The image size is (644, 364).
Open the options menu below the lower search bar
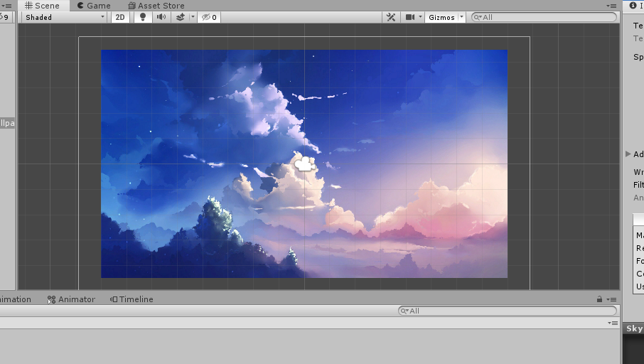(x=613, y=323)
